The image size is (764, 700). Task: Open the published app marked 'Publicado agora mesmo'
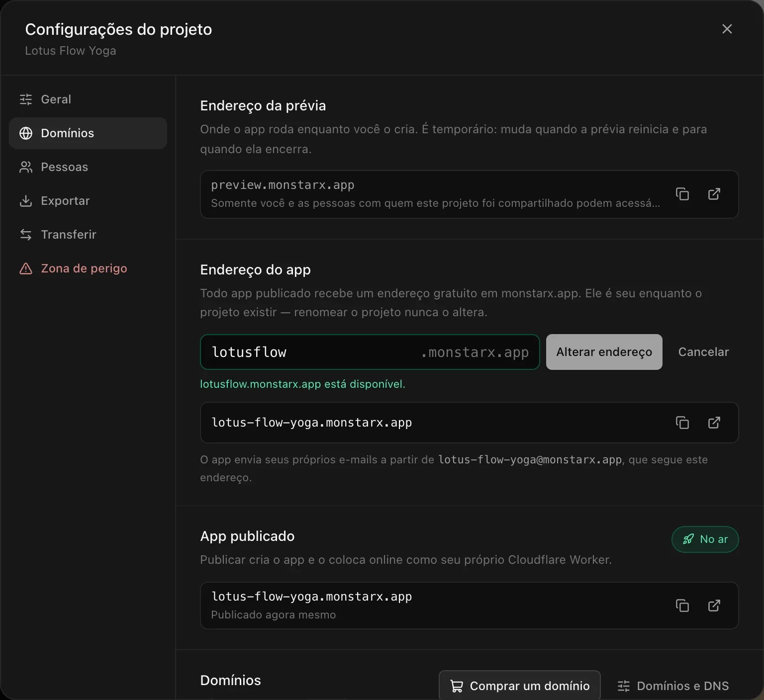[714, 606]
